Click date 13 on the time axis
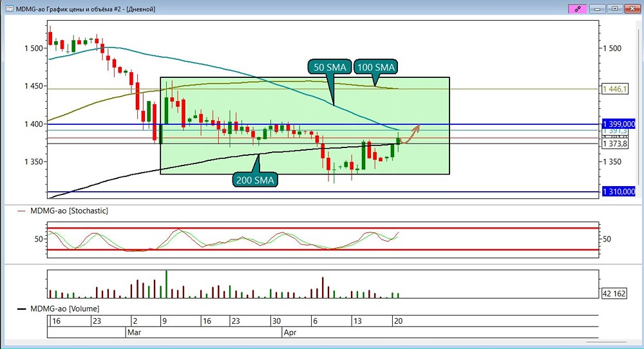644x349 pixels. coord(357,321)
